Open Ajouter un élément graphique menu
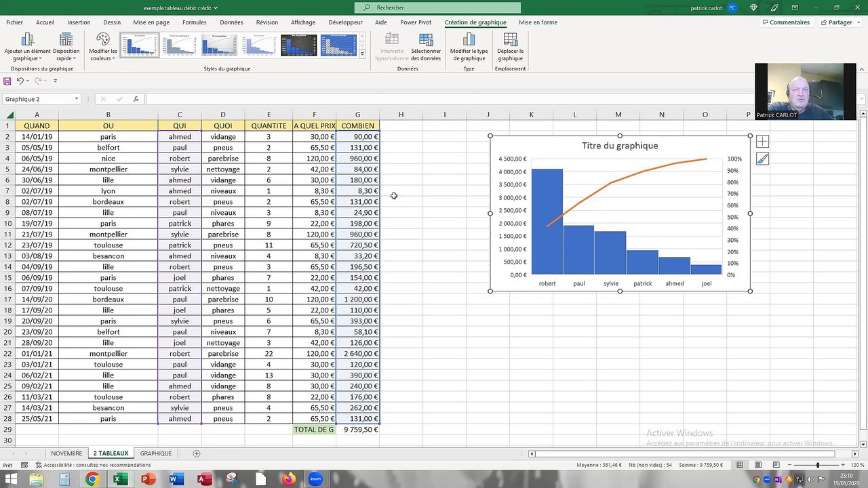This screenshot has width=868, height=488. 27,47
